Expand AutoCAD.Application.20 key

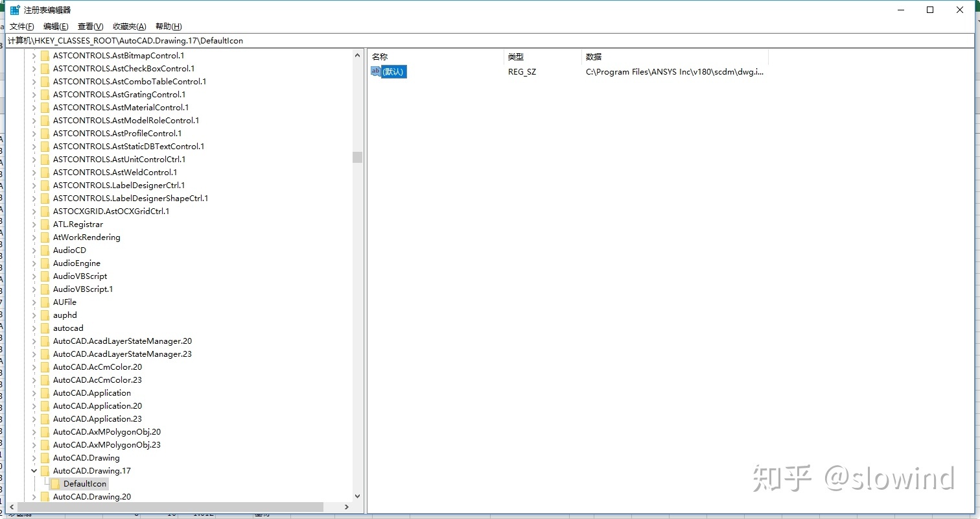(x=34, y=406)
